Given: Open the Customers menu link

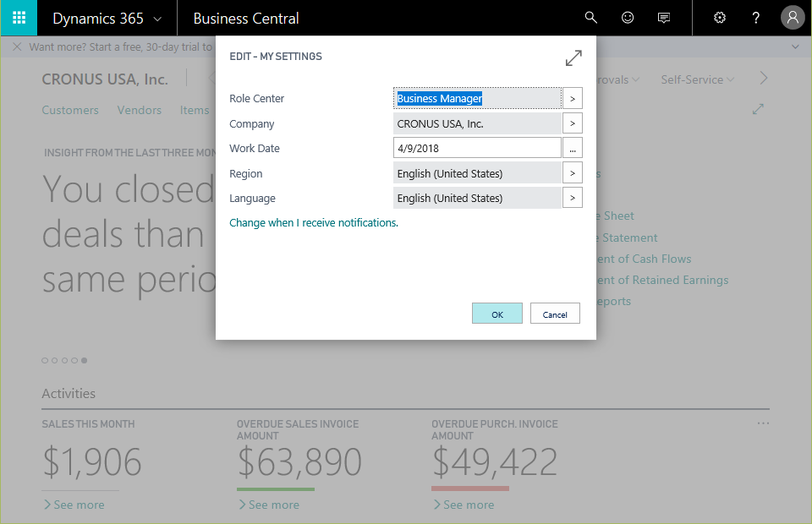Looking at the screenshot, I should pyautogui.click(x=70, y=110).
